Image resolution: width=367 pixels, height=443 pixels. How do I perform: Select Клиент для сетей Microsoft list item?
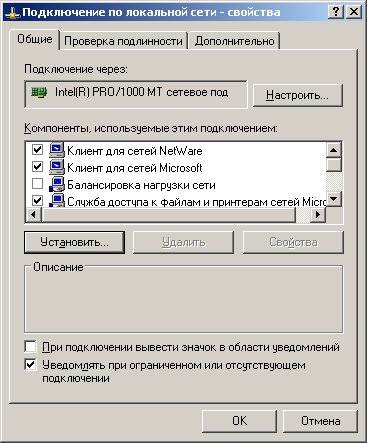click(x=135, y=167)
